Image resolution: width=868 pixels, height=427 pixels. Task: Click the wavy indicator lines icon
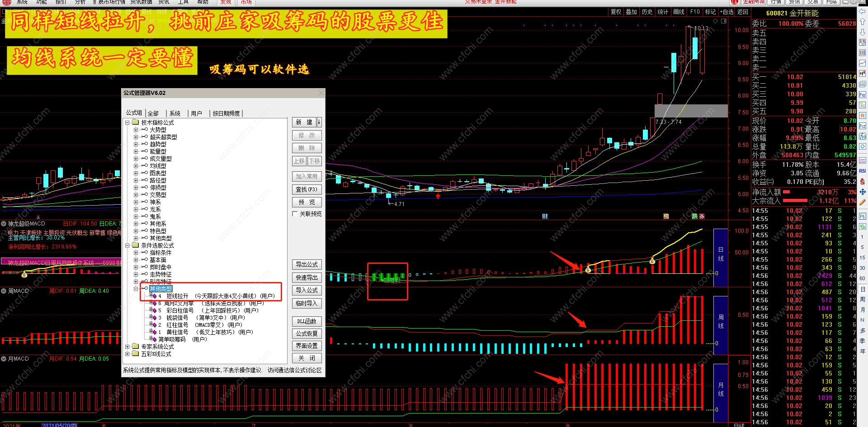coord(862,160)
